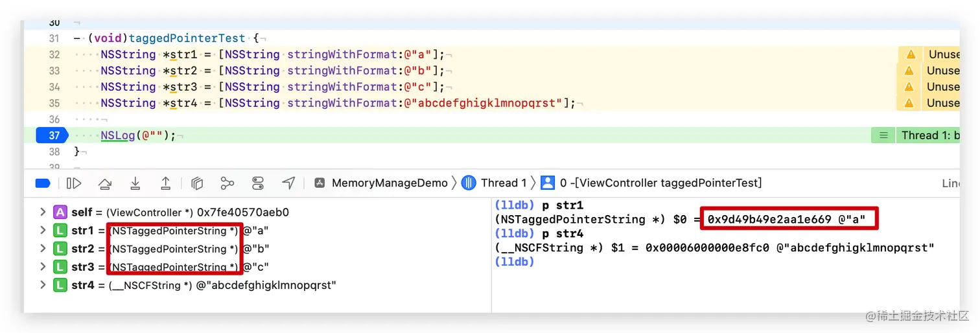Click the Continue program execution icon

75,183
